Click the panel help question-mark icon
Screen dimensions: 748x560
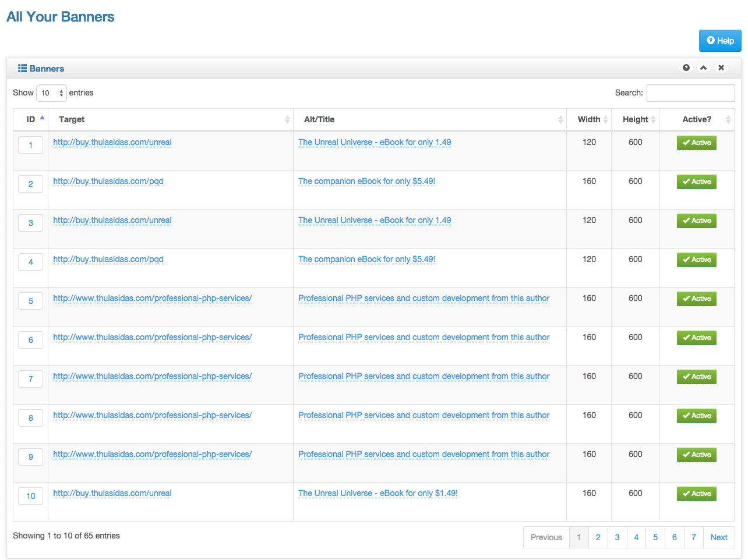click(686, 68)
